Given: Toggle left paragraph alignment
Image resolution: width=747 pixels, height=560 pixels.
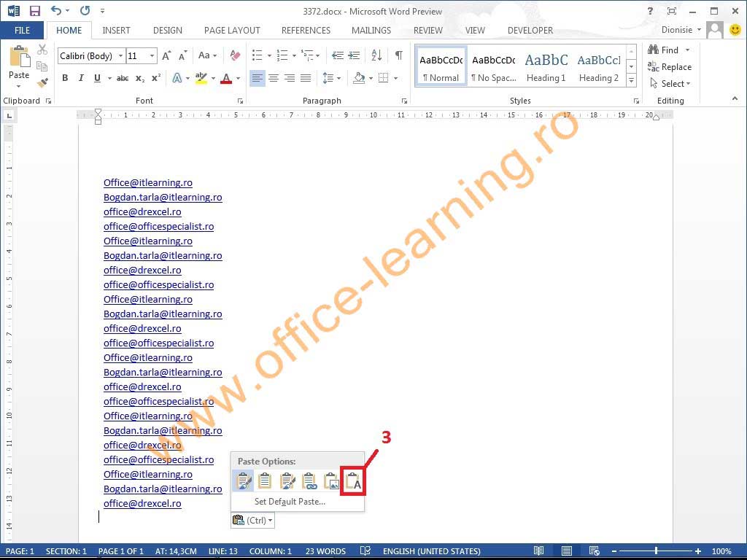Looking at the screenshot, I should pos(258,78).
